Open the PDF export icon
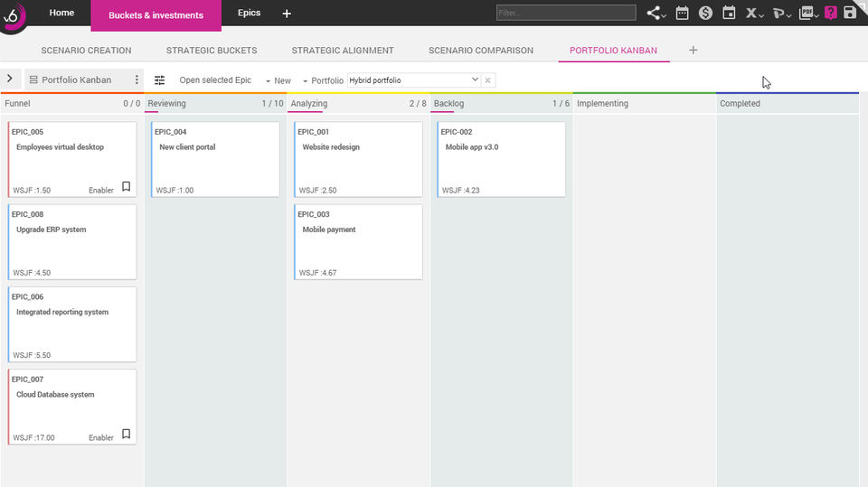868x487 pixels. (808, 13)
